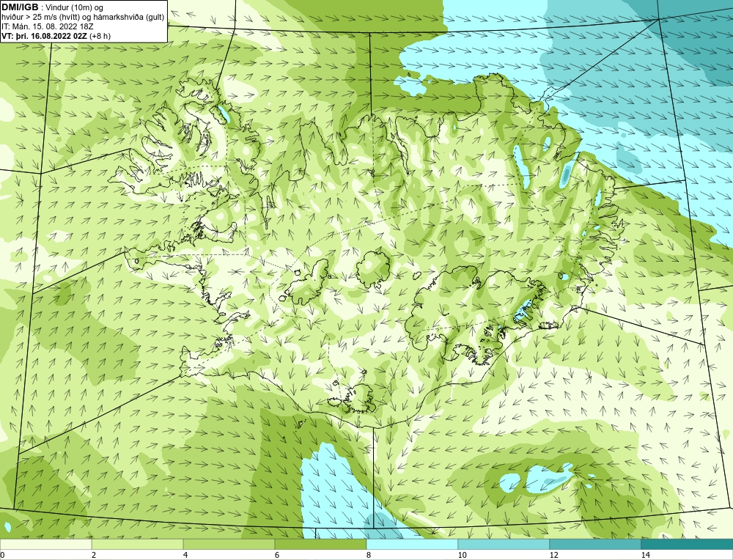
Task: Click the 2–4 m/s light green legend swatch
Action: coord(138,544)
